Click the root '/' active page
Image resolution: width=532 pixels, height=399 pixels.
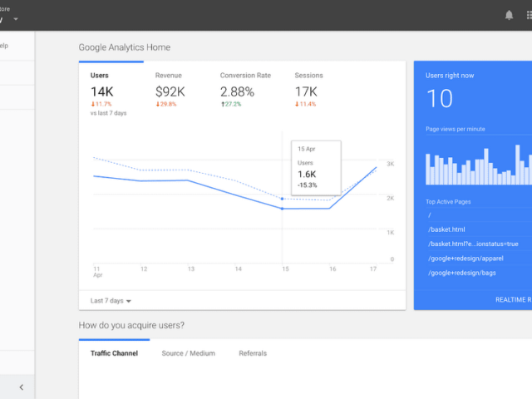click(430, 214)
